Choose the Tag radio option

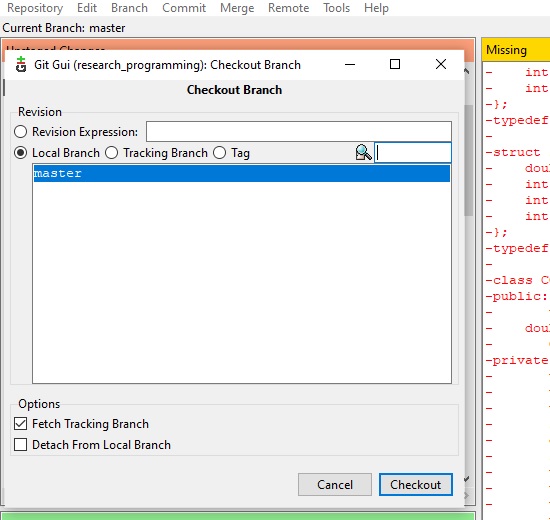click(220, 153)
